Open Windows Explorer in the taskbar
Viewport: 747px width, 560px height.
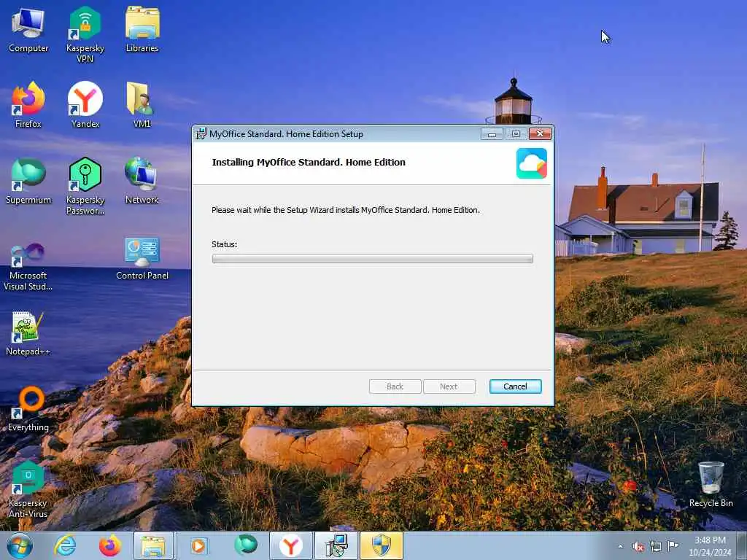[x=153, y=545]
